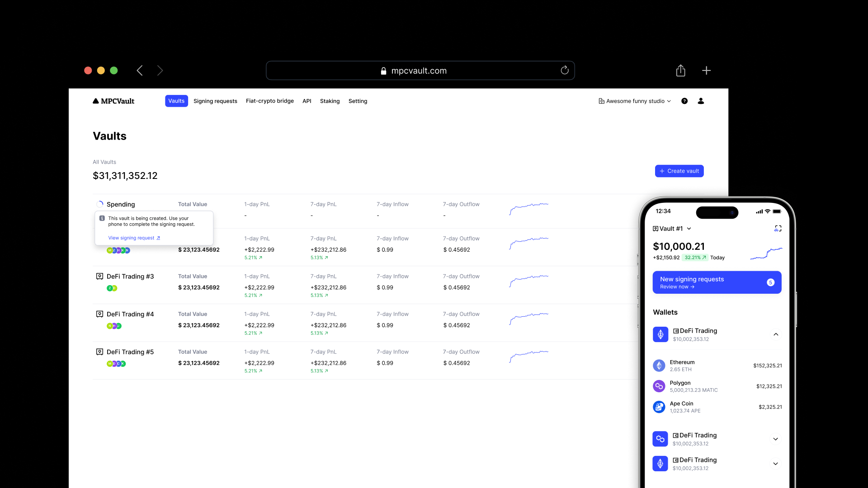Click the Ethereum coin icon on the phone

(659, 365)
